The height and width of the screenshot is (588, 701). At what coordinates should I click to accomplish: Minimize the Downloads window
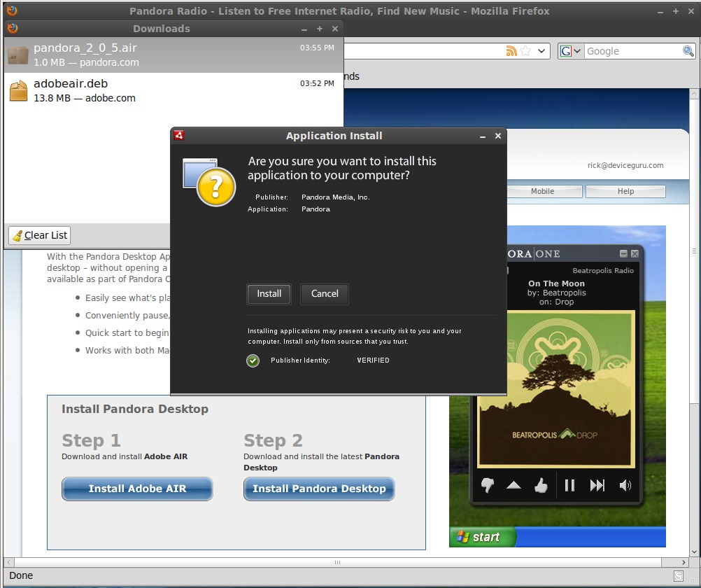pyautogui.click(x=304, y=29)
